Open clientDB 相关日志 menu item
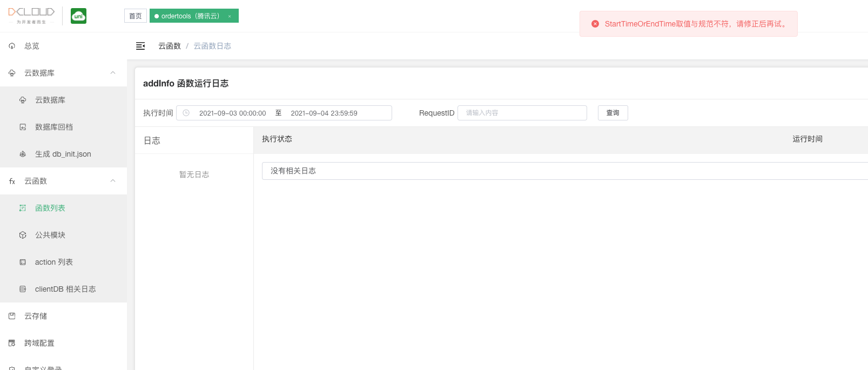 pyautogui.click(x=65, y=289)
